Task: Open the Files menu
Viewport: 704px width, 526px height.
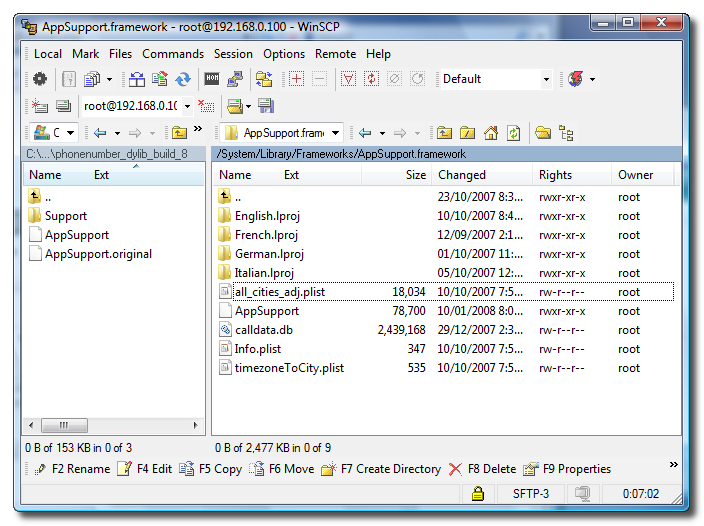Action: tap(120, 54)
